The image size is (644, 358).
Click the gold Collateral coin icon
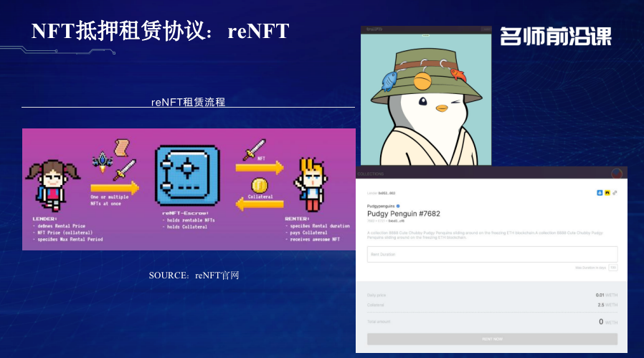[260, 186]
